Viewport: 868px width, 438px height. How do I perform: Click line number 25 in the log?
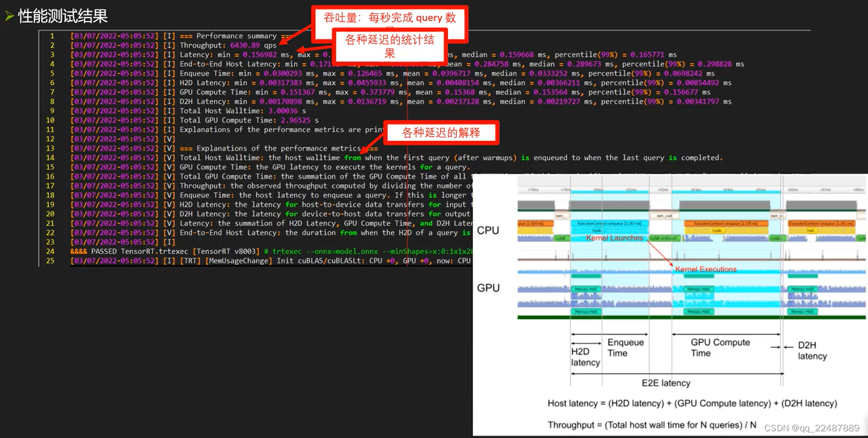click(x=50, y=261)
